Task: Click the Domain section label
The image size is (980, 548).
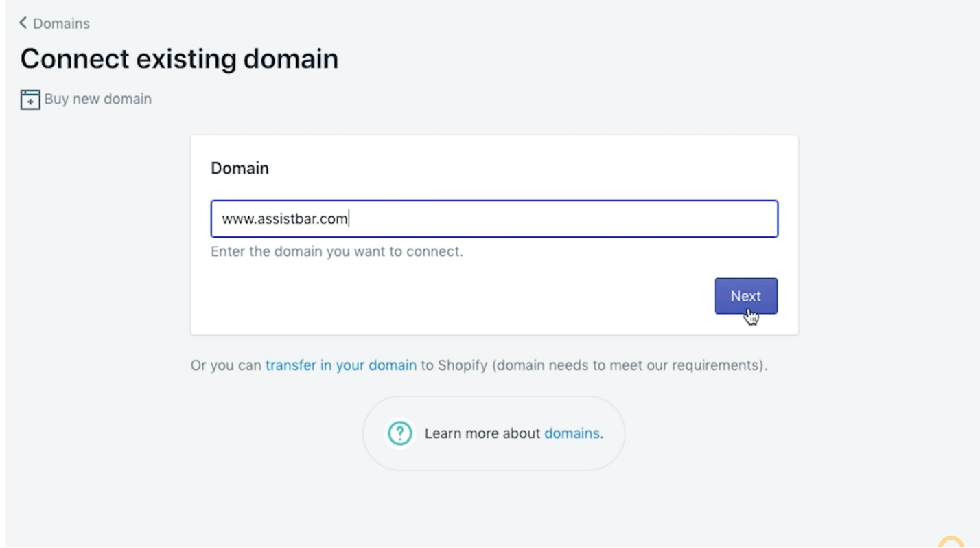Action: pyautogui.click(x=239, y=168)
